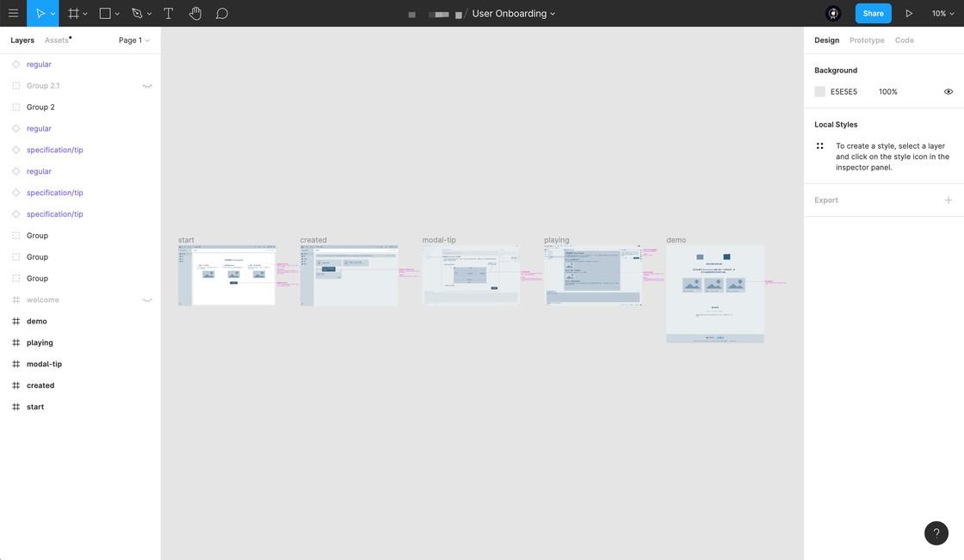964x560 pixels.
Task: Open the help question mark button
Action: [x=936, y=533]
